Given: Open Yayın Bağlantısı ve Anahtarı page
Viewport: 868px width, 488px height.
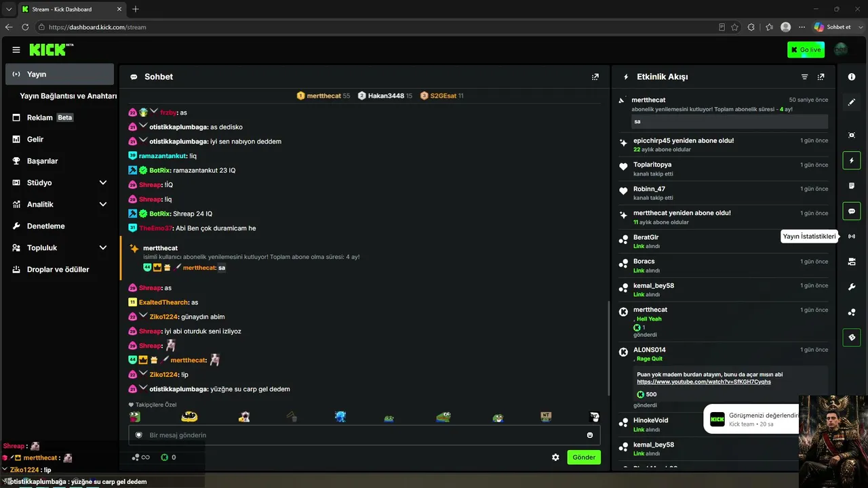Looking at the screenshot, I should (68, 96).
